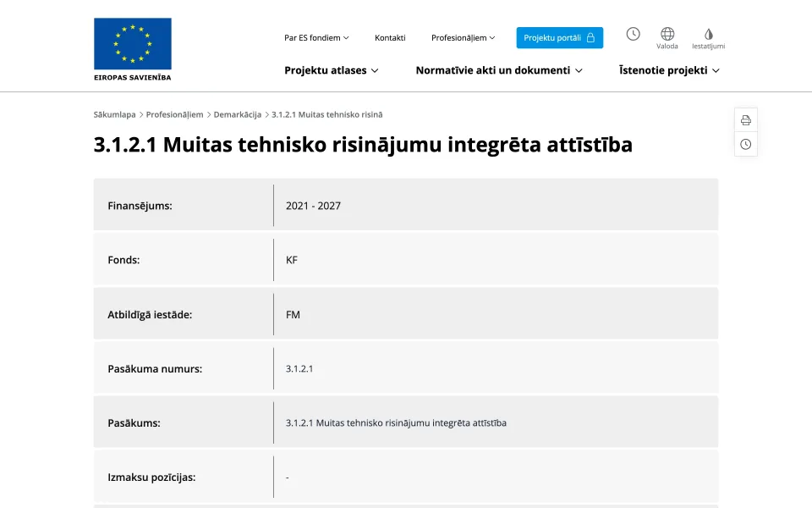Open Iestatījumi droplet settings icon
Image resolution: width=812 pixels, height=508 pixels.
[709, 38]
